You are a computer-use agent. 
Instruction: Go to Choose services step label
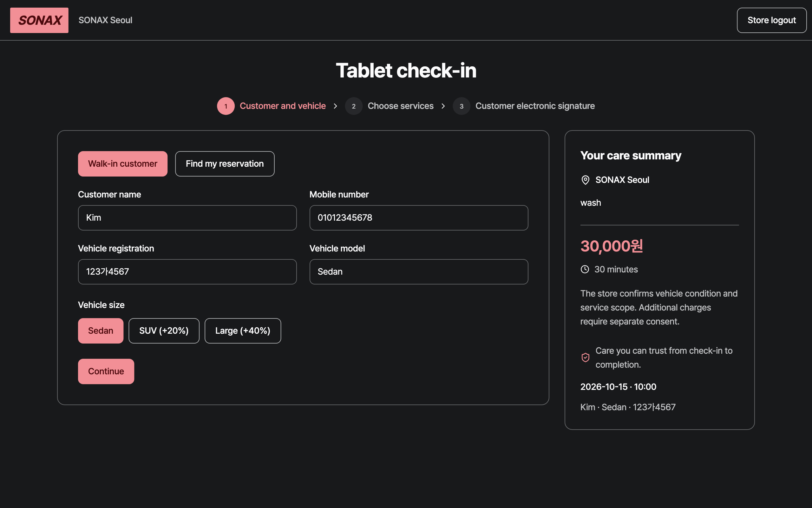(x=401, y=106)
